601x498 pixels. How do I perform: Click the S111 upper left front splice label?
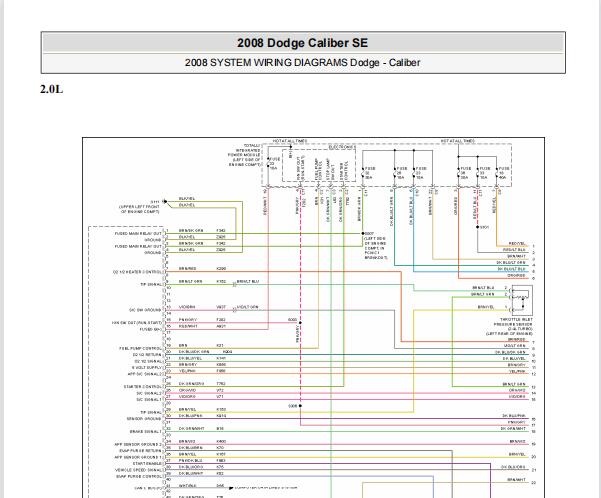[x=140, y=207]
